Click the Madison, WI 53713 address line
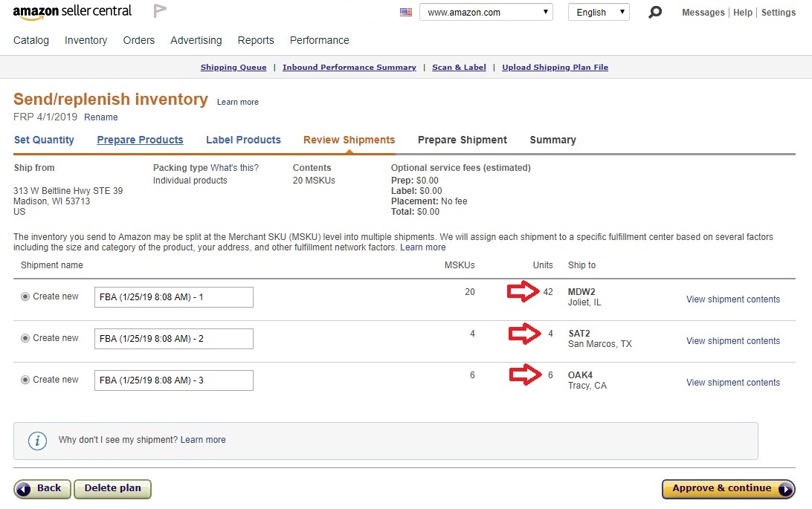Image resolution: width=812 pixels, height=509 pixels. 52,201
